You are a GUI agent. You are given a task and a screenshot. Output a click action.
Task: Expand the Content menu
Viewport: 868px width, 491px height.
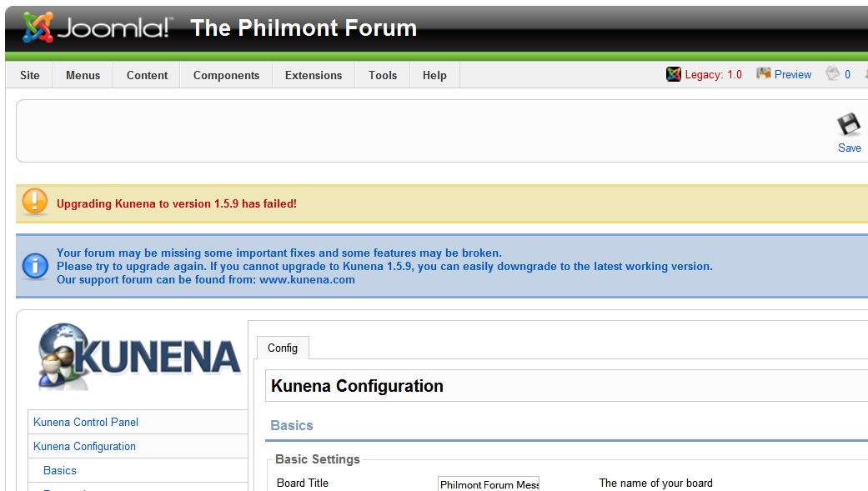point(147,75)
